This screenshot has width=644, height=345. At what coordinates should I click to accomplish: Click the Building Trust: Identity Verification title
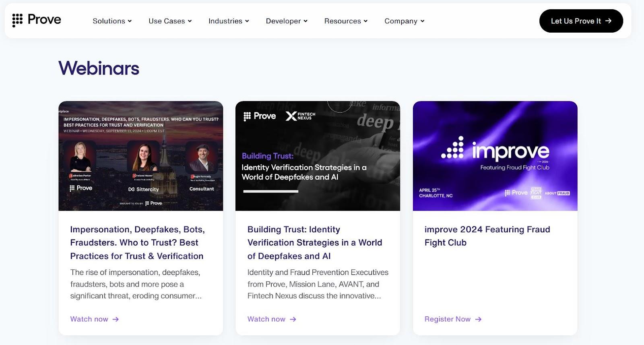coord(315,243)
